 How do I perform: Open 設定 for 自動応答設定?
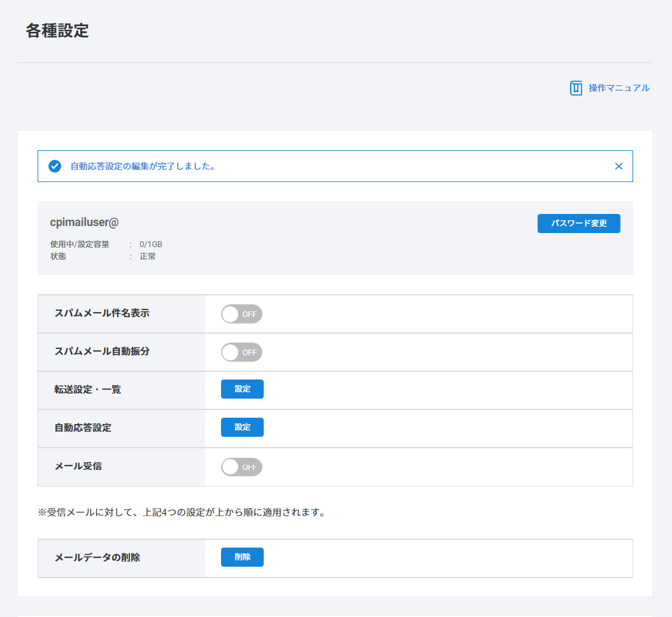pos(242,427)
